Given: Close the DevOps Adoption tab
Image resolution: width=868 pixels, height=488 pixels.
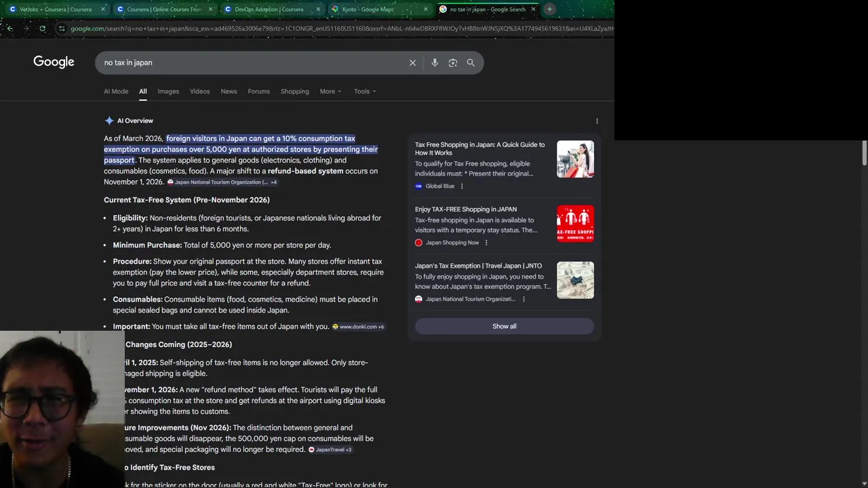Looking at the screenshot, I should [318, 9].
